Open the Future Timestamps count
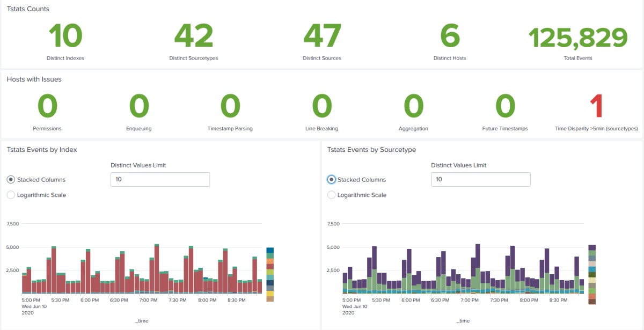The width and height of the screenshot is (644, 330). 505,106
